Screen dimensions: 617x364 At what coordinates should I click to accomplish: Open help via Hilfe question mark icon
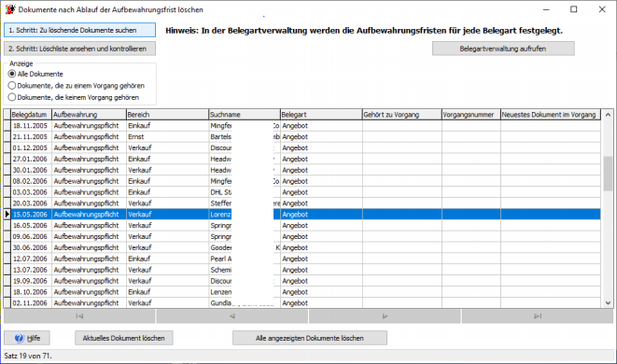pyautogui.click(x=20, y=338)
